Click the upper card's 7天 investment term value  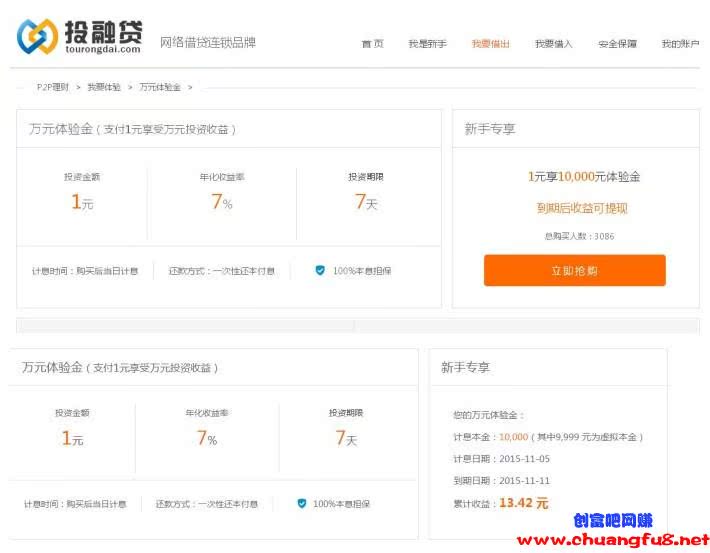[366, 202]
